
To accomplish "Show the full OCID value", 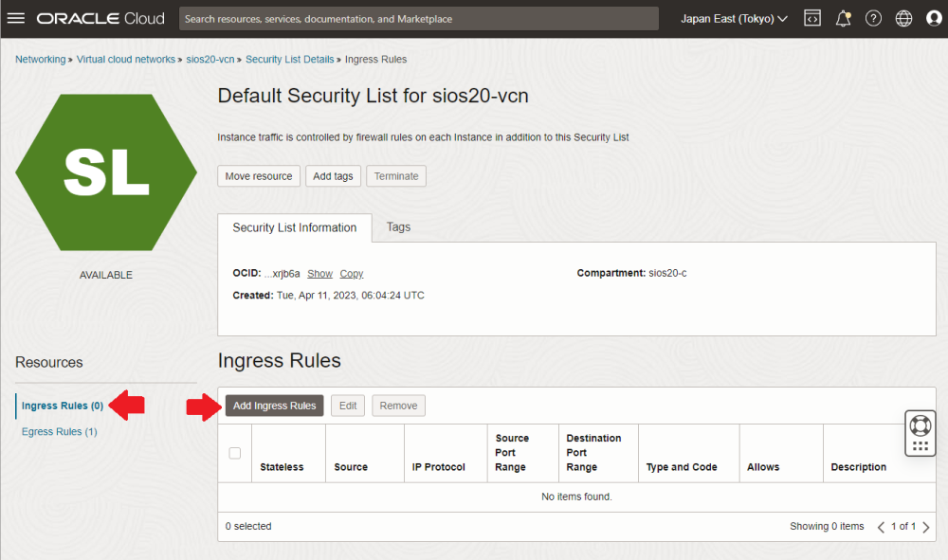I will click(x=319, y=274).
